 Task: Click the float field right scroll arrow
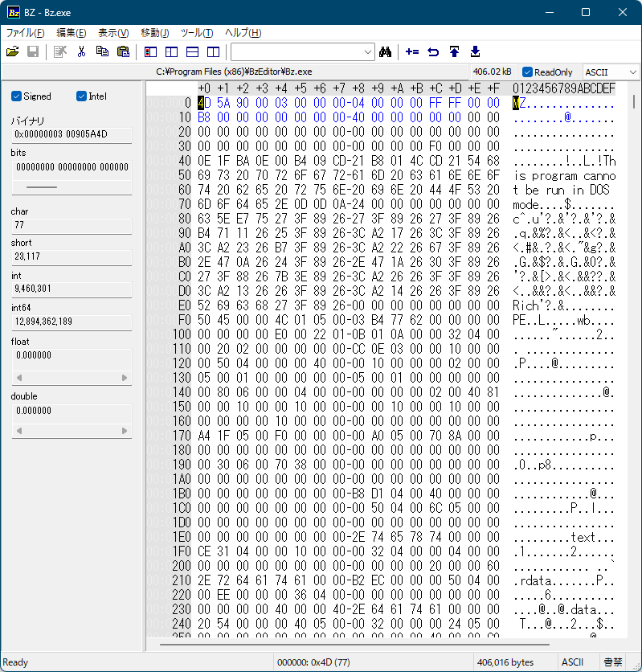pos(125,378)
